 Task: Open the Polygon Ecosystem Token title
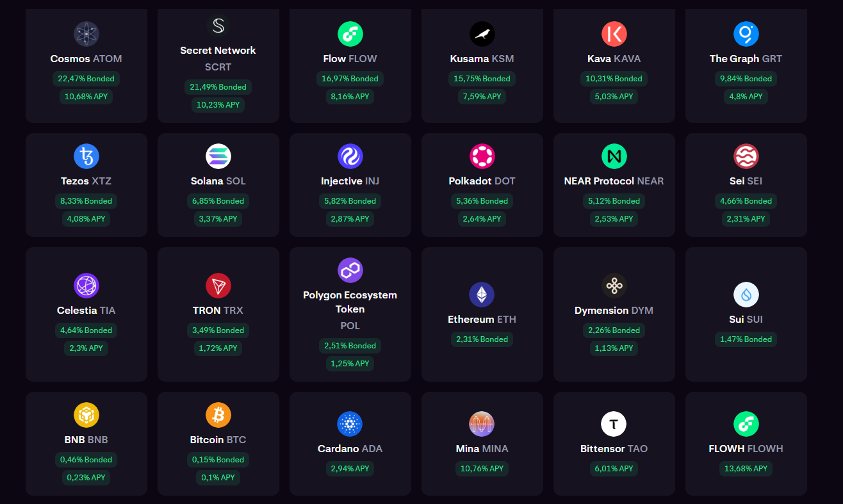pos(350,302)
